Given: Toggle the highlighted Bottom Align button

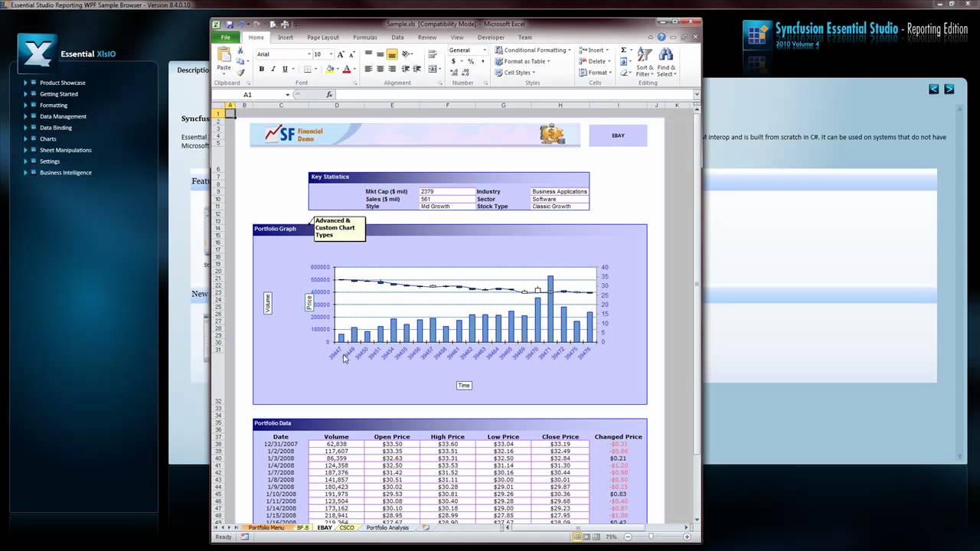Looking at the screenshot, I should point(392,54).
